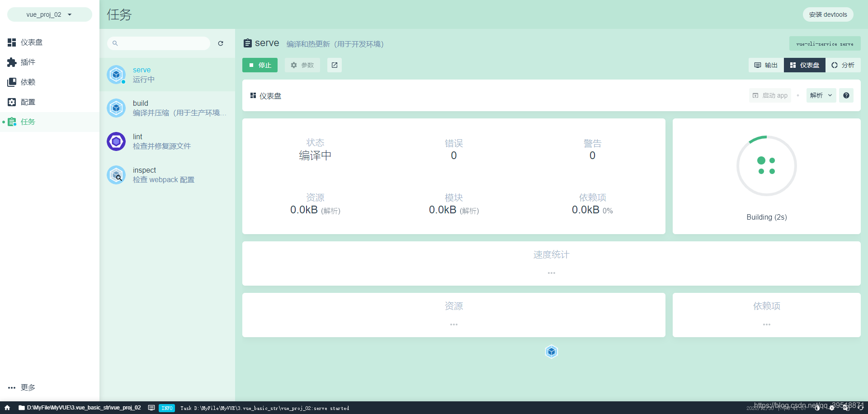868x414 pixels.
Task: Stop the serve task with 停止 button
Action: pyautogui.click(x=259, y=65)
